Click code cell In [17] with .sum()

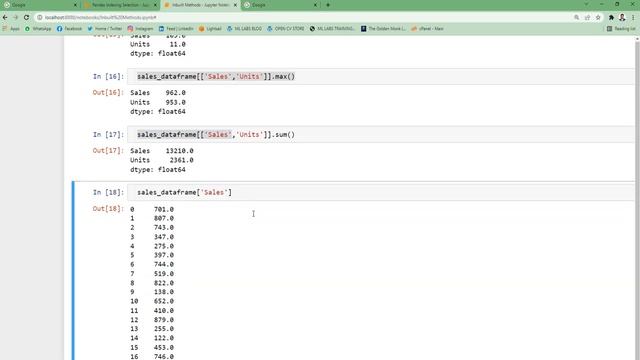click(381, 135)
